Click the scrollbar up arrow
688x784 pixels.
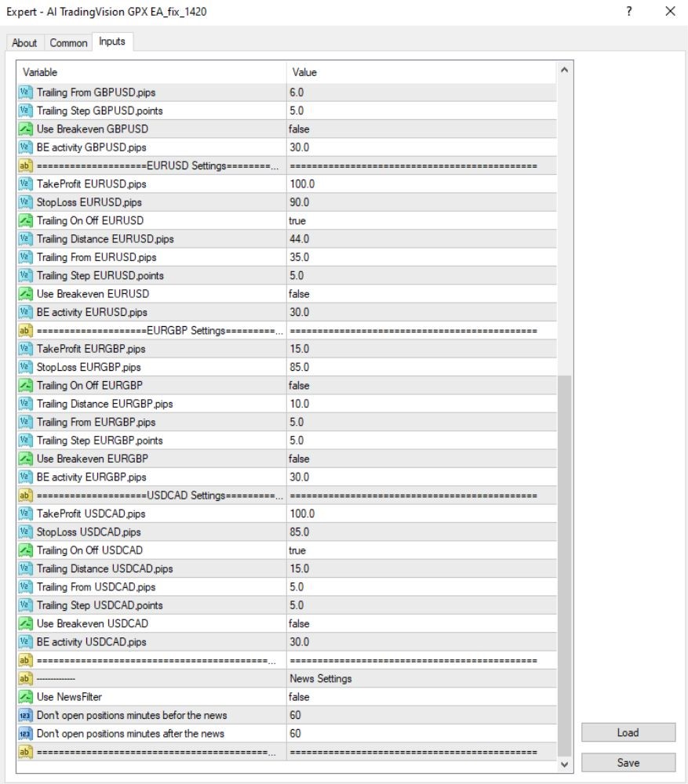click(x=564, y=70)
